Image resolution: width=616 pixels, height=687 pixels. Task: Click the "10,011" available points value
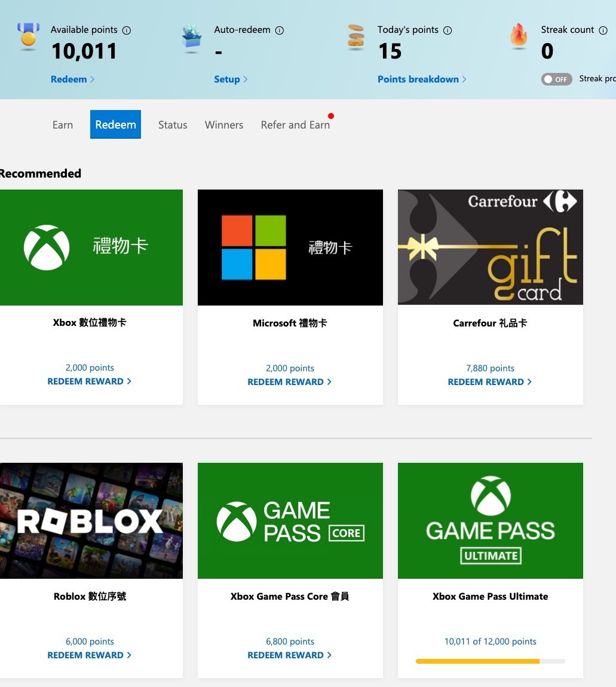84,51
